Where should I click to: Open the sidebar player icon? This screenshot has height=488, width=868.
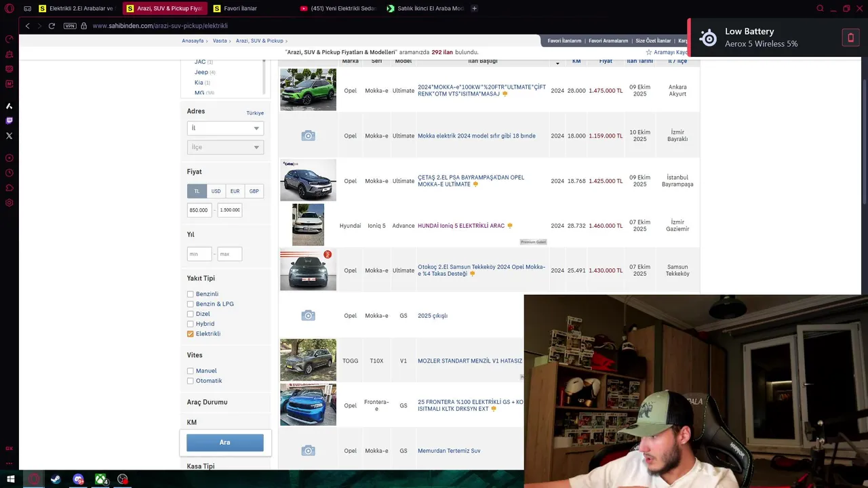(9, 158)
